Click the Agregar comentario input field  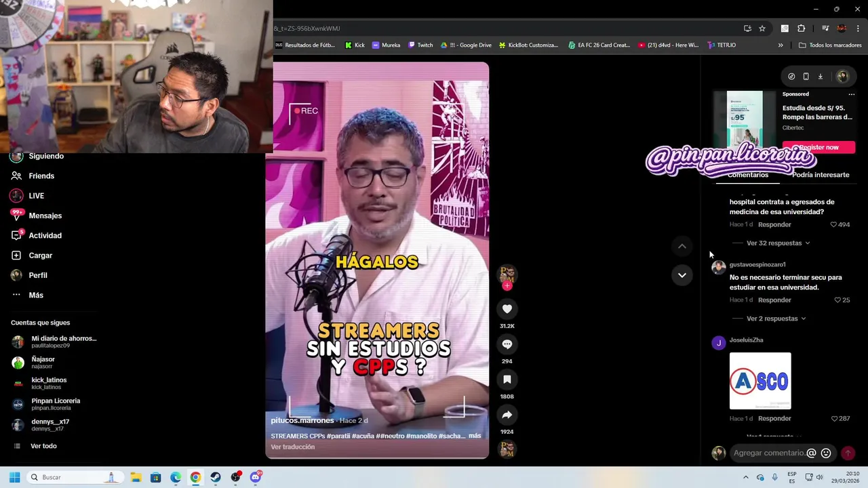pos(769,453)
